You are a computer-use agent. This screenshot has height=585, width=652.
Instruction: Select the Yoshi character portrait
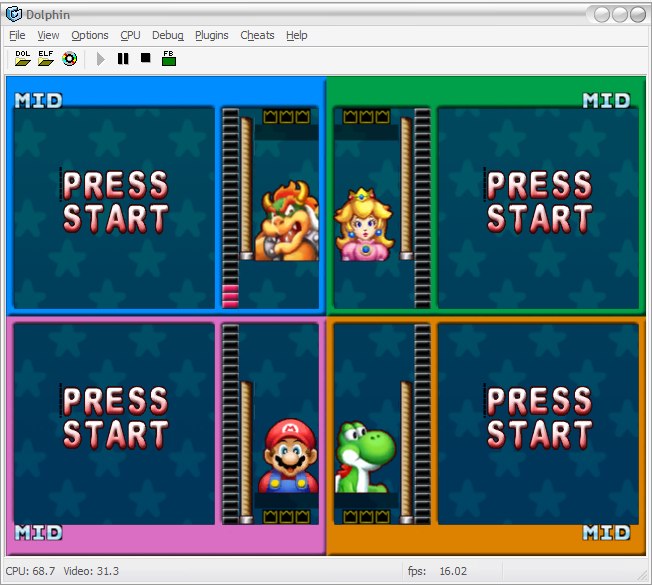point(365,457)
